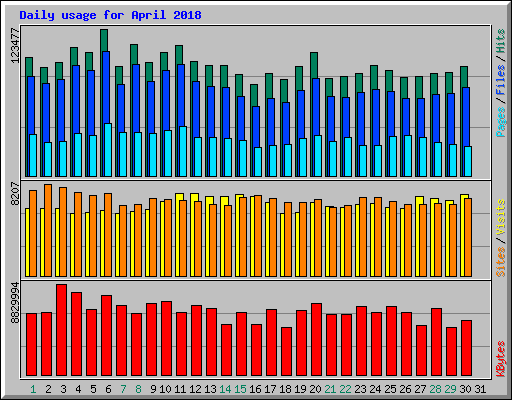The width and height of the screenshot is (512, 400).
Task: Click the green "Hits" legend label
Action: click(500, 41)
